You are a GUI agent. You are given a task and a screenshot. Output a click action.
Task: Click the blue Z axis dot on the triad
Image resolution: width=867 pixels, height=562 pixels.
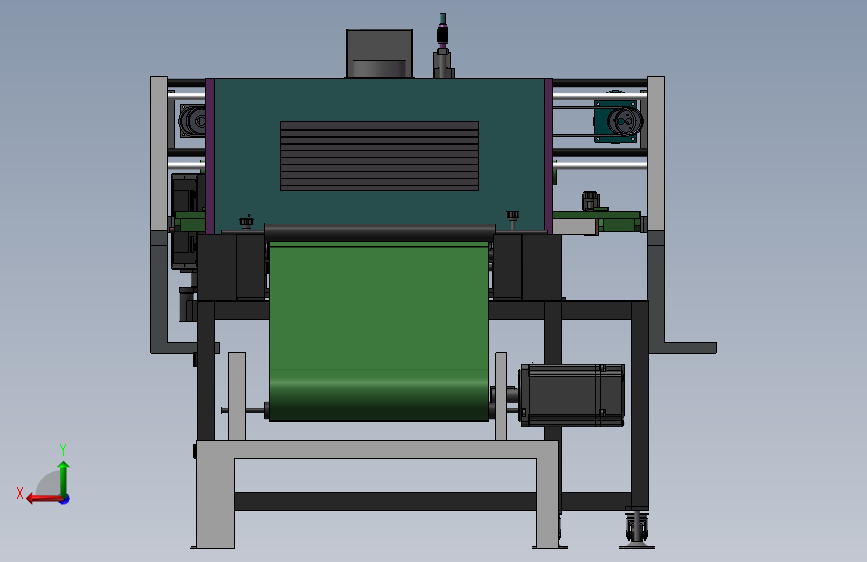[65, 499]
